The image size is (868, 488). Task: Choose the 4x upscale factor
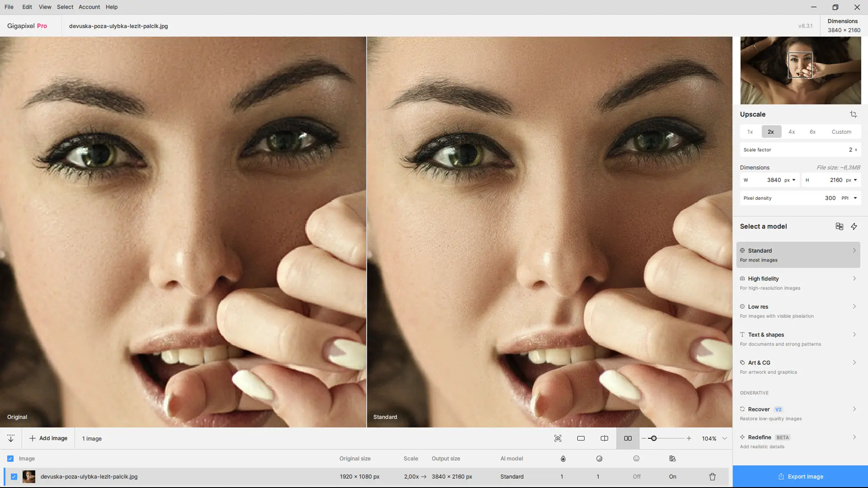pos(791,132)
